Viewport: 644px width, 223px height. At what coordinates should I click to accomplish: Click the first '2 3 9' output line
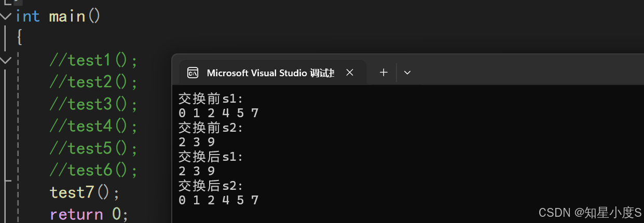pos(197,142)
